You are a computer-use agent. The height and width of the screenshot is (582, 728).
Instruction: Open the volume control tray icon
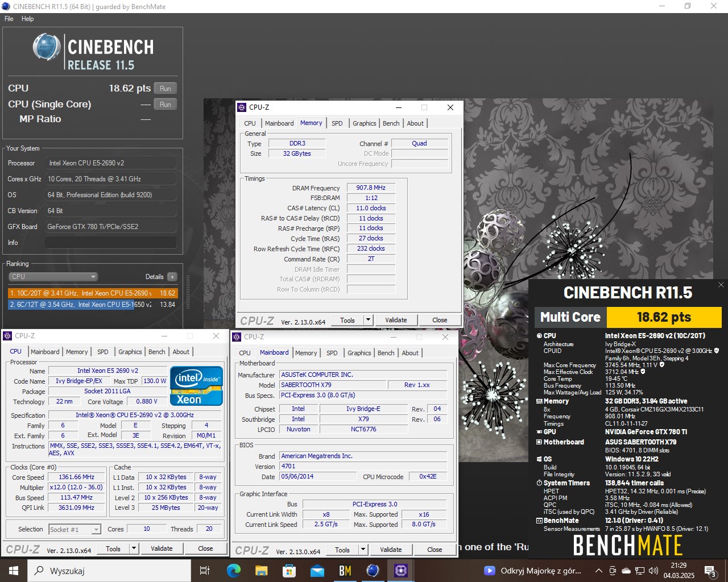click(x=653, y=571)
